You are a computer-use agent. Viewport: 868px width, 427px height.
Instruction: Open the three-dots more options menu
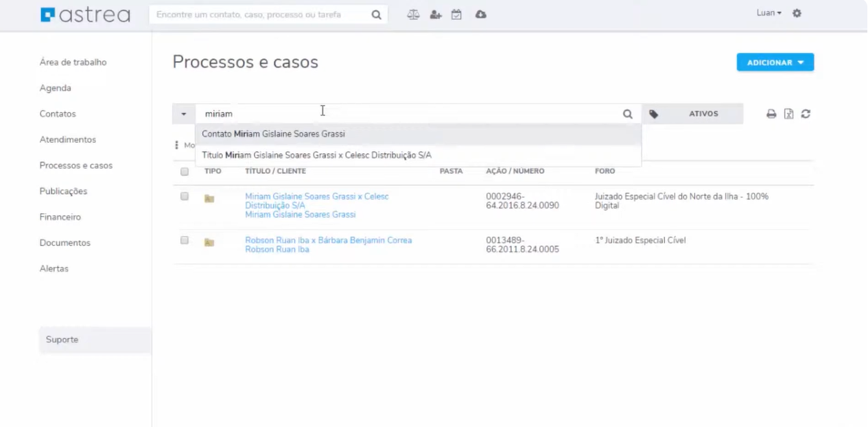coord(176,145)
